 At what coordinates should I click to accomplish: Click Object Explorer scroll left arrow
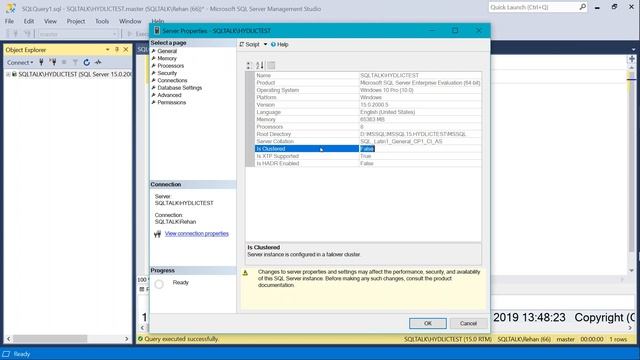[x=8, y=339]
